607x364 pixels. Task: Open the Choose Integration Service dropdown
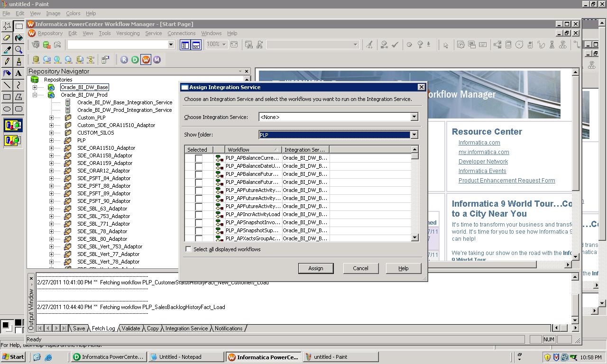[x=414, y=117]
